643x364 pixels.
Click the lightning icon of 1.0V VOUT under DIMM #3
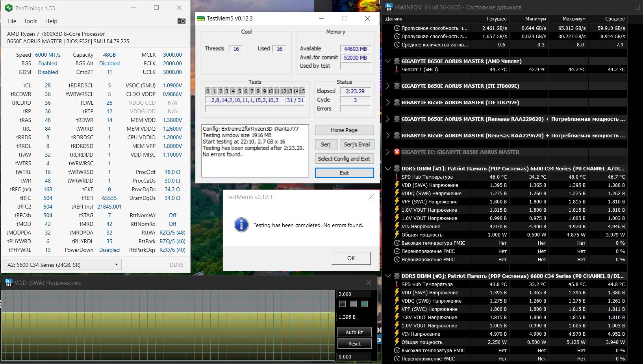(x=397, y=325)
